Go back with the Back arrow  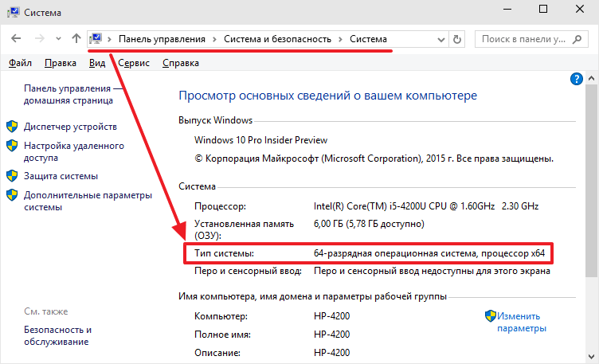coord(16,38)
